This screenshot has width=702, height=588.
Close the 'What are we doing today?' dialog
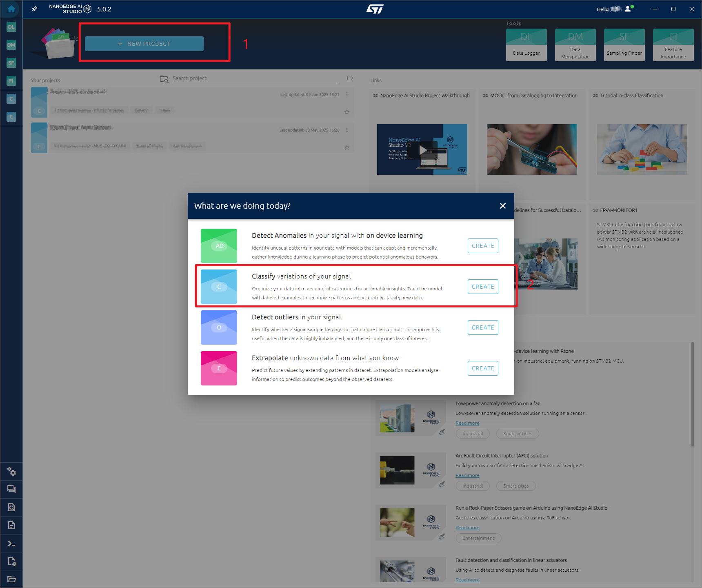click(x=503, y=206)
